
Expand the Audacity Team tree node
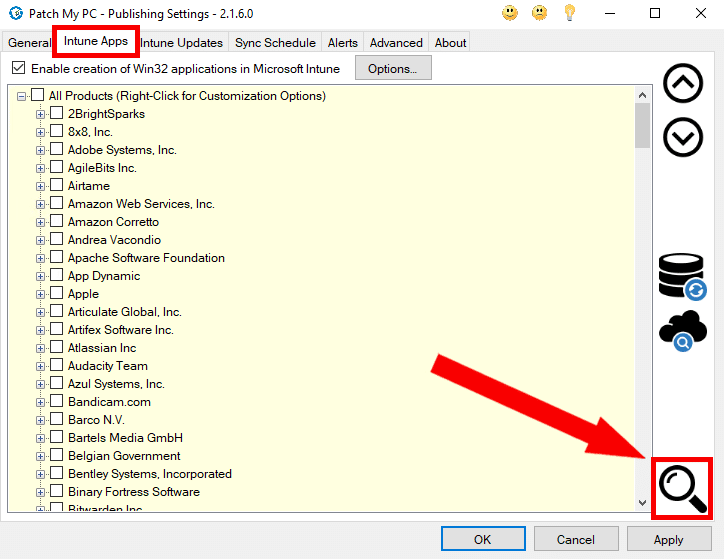tap(41, 366)
